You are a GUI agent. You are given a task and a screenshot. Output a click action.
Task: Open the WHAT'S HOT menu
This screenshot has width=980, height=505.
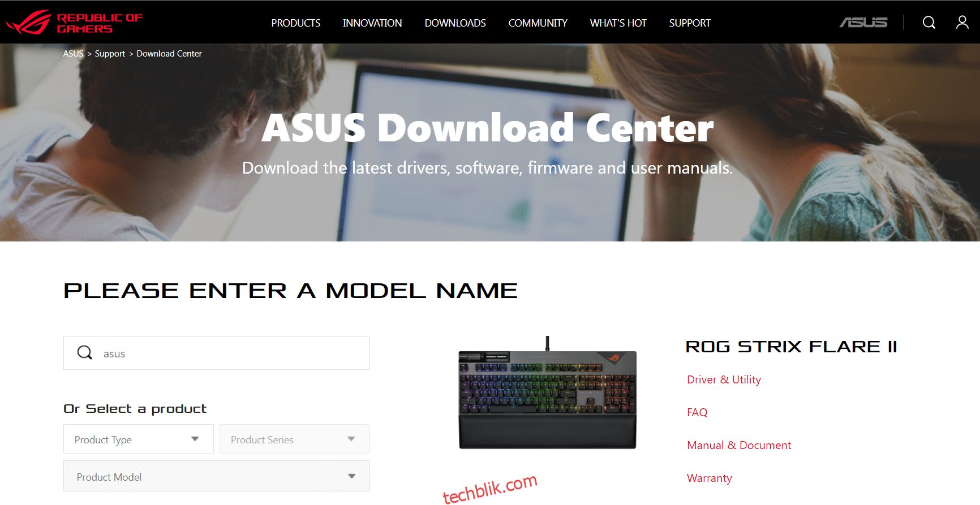point(618,23)
